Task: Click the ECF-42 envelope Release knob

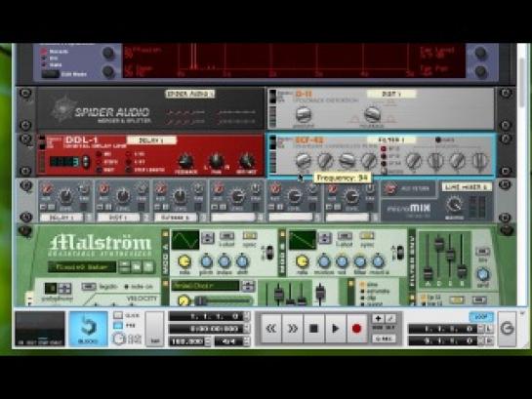Action: pos(479,161)
